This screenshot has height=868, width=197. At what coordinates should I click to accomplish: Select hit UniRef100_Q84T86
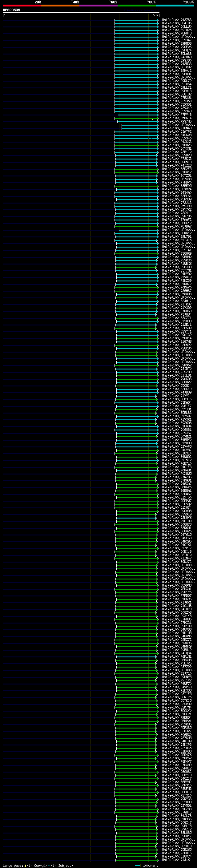click(x=177, y=23)
